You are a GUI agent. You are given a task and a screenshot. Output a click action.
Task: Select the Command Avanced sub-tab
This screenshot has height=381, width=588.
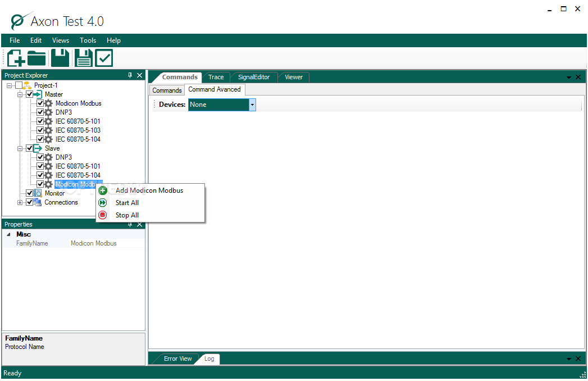pos(215,89)
